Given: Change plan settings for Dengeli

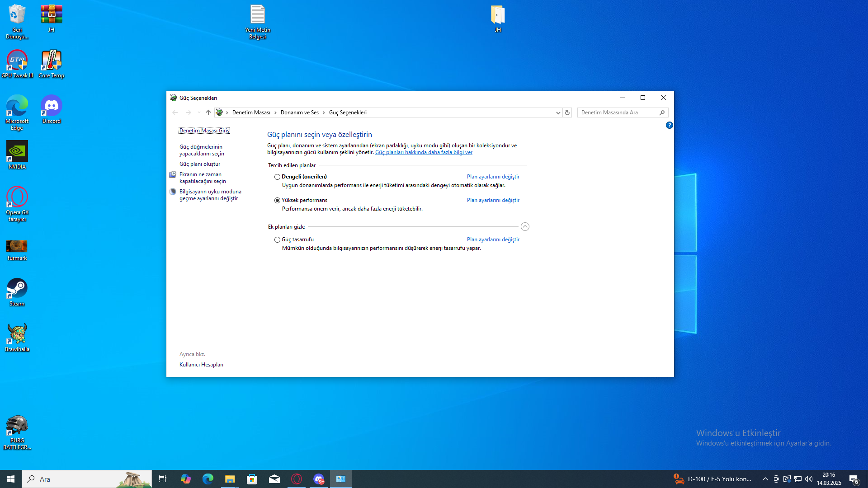Looking at the screenshot, I should [x=493, y=177].
